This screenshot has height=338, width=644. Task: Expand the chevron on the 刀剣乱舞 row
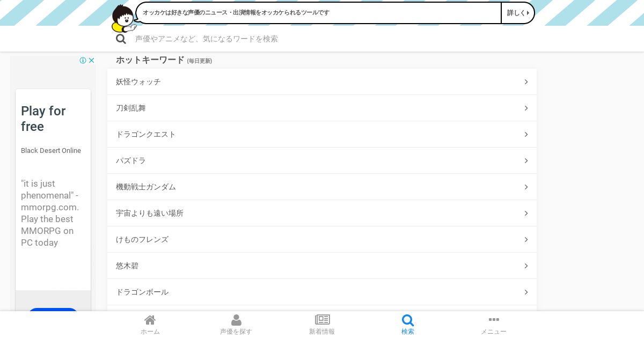(x=526, y=108)
